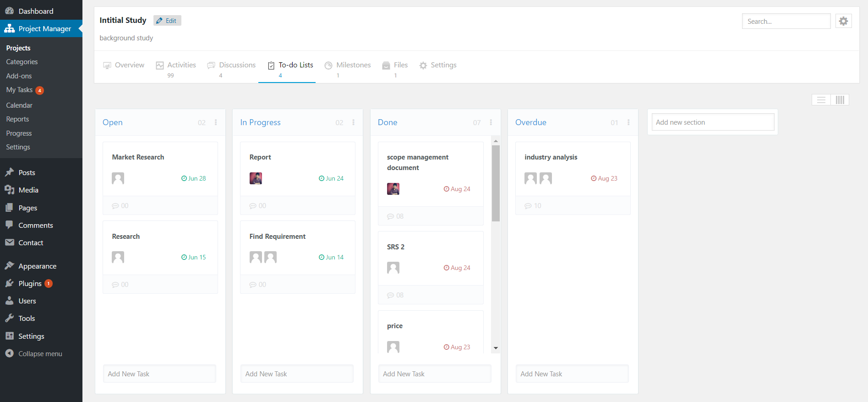Open the project Settings tab
868x402 pixels.
pyautogui.click(x=438, y=65)
